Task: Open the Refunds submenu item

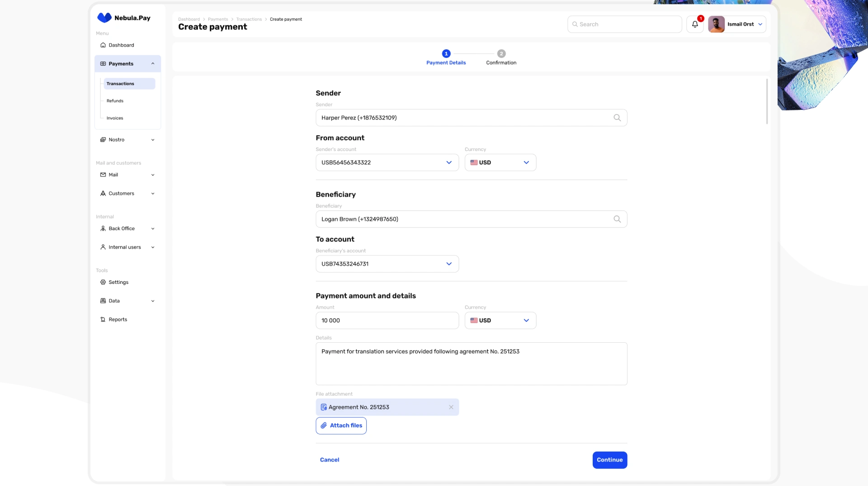Action: (x=115, y=101)
